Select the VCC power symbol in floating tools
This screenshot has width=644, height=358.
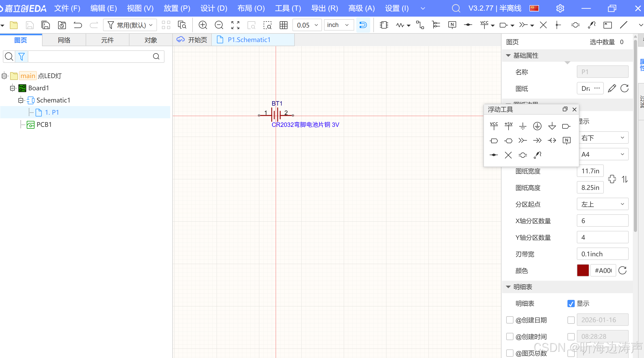(x=494, y=126)
